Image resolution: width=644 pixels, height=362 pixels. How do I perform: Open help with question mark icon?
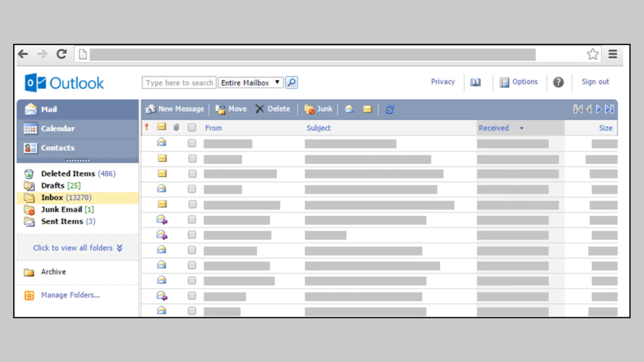558,82
